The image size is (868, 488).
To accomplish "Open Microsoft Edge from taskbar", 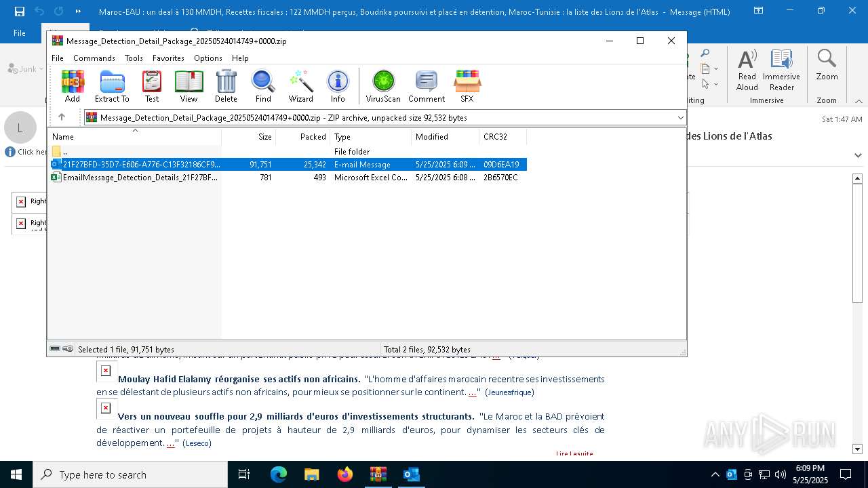I will tap(279, 474).
